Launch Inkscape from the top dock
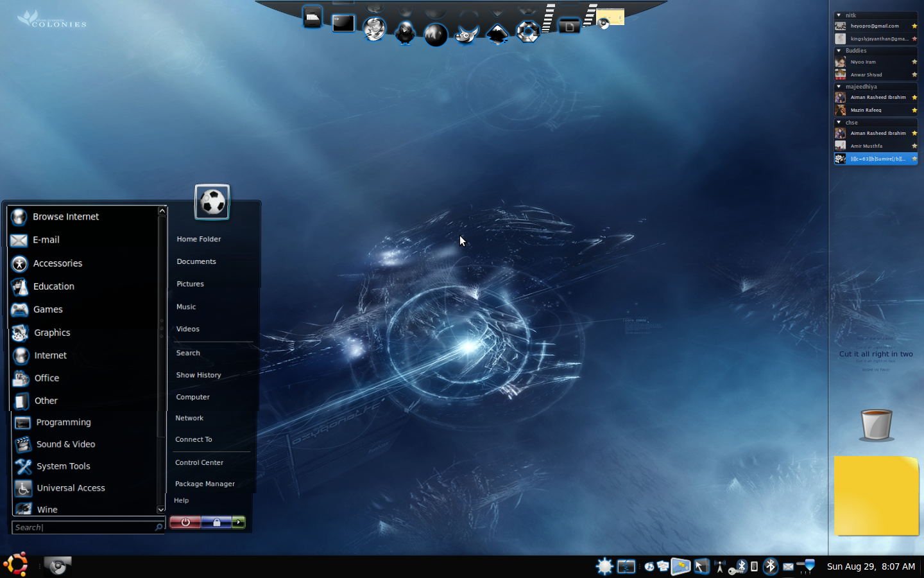The height and width of the screenshot is (578, 924). (x=497, y=33)
